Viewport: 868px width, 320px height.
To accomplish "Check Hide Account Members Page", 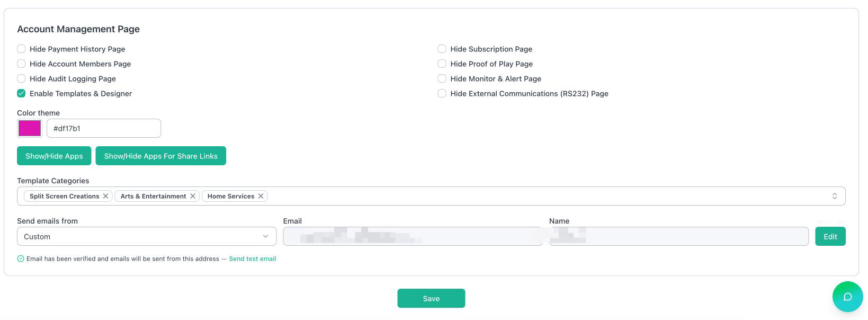I will [21, 64].
